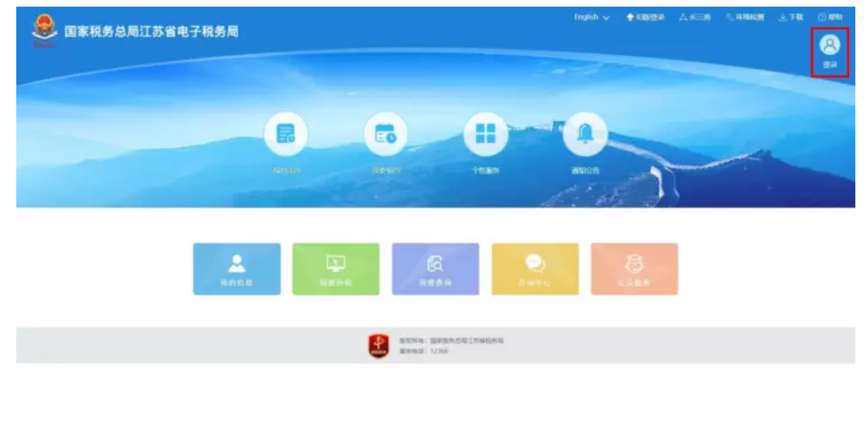Open the purple document search tile
The image size is (868, 426).
coord(435,269)
